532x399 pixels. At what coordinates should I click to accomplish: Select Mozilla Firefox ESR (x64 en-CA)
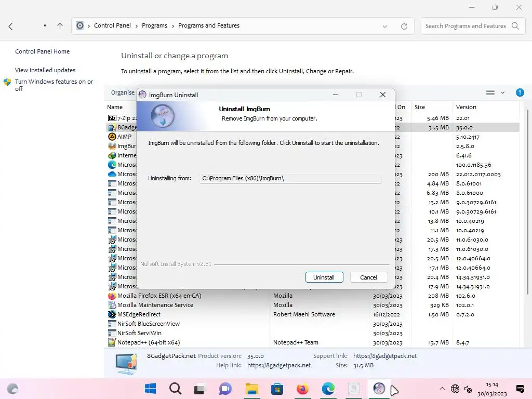(x=159, y=296)
